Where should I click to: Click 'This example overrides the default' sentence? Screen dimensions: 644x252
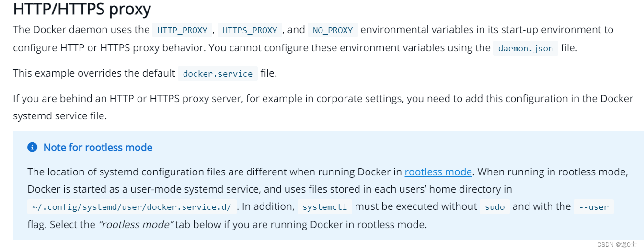pyautogui.click(x=94, y=73)
